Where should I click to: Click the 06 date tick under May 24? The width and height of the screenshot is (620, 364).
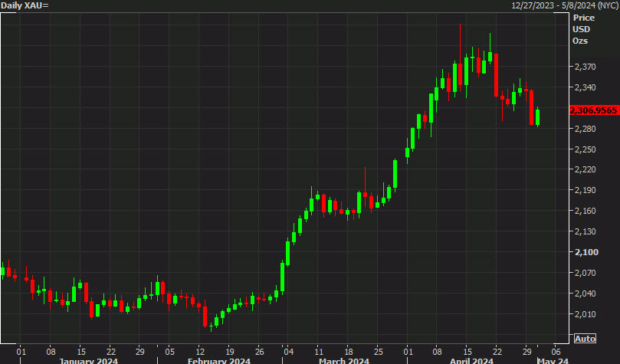click(x=556, y=351)
